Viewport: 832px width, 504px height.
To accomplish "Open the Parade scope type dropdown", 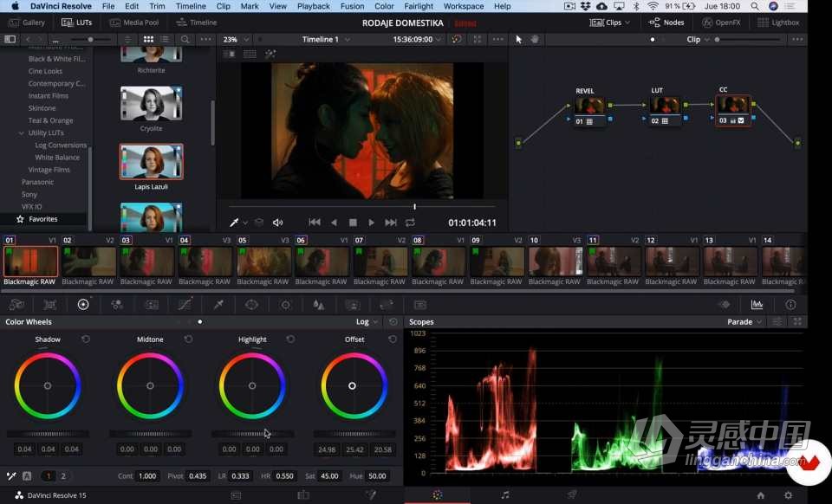I will pyautogui.click(x=745, y=322).
